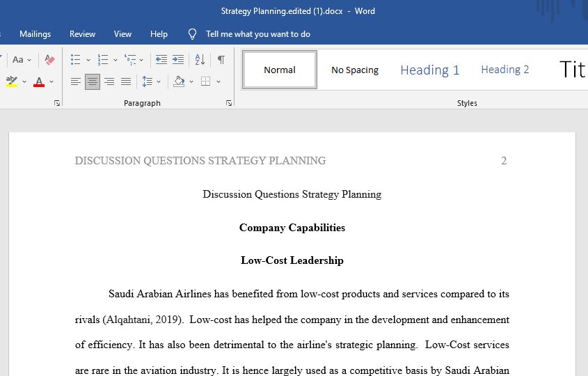
Task: Apply the Normal style
Action: (x=280, y=70)
